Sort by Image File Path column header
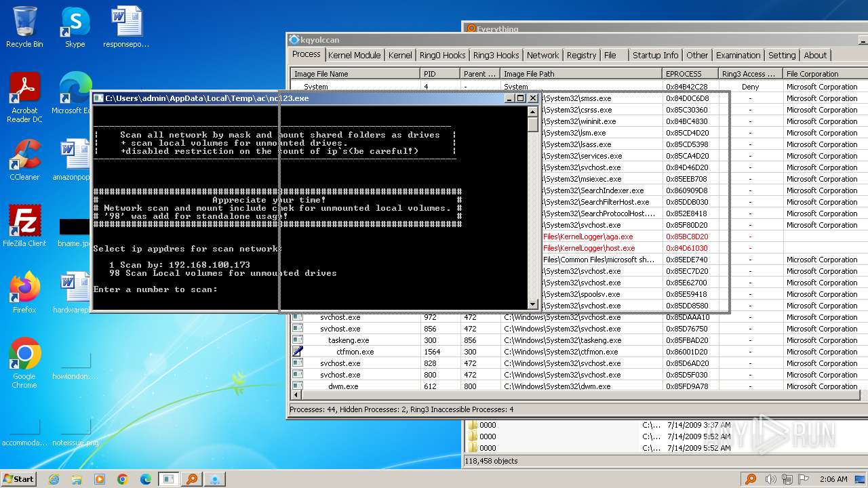 pyautogui.click(x=581, y=74)
